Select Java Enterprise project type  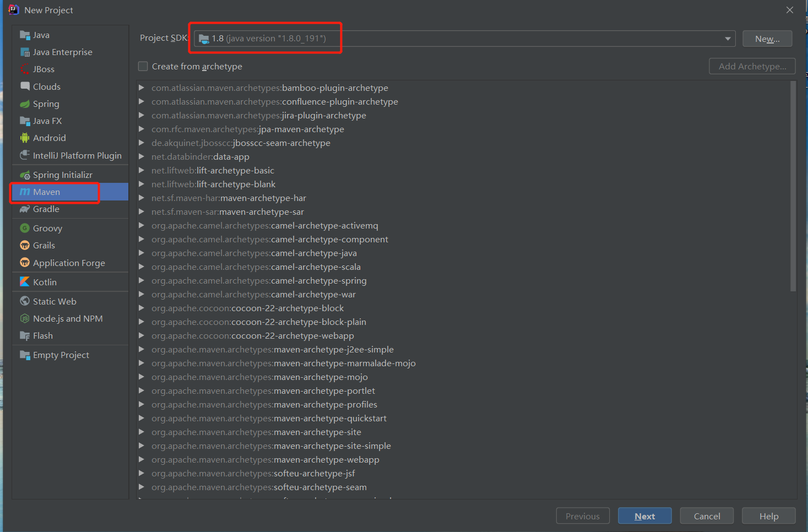[71, 52]
